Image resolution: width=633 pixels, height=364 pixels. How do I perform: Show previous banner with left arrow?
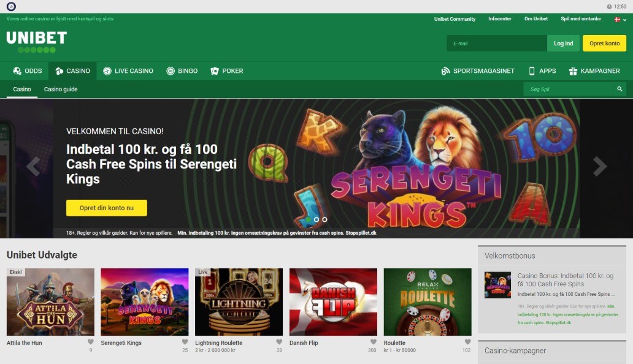click(33, 166)
